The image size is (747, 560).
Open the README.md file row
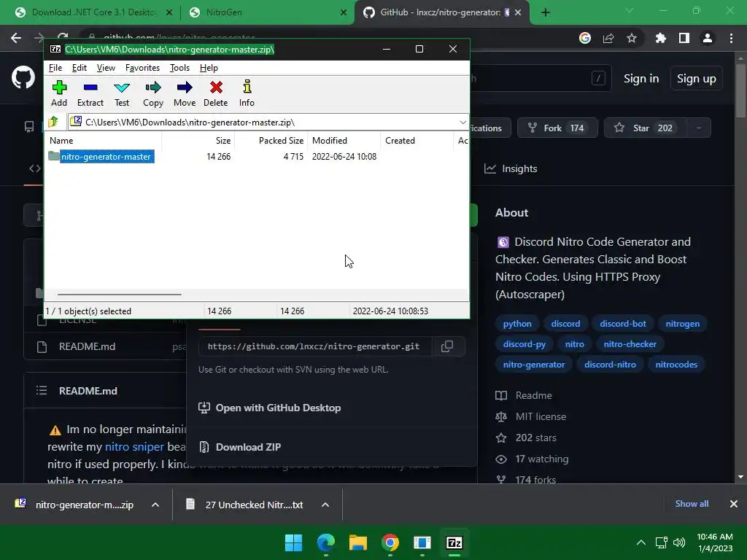coord(88,346)
